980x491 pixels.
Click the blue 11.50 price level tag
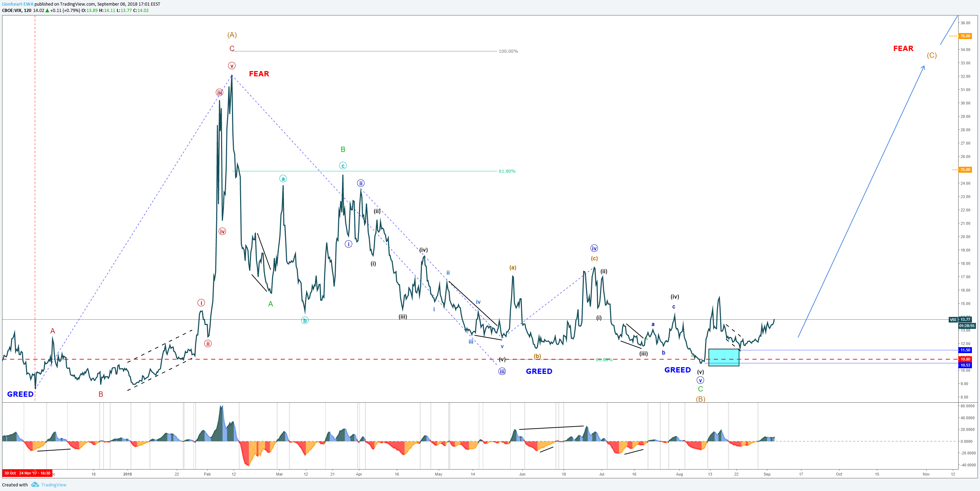point(965,350)
